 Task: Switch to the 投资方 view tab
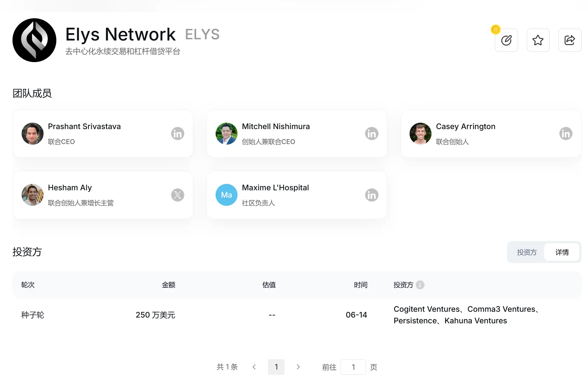(x=526, y=252)
